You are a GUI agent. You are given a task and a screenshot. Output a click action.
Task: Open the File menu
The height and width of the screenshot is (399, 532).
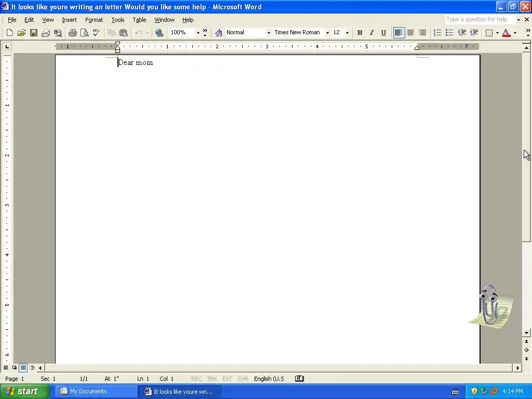12,20
